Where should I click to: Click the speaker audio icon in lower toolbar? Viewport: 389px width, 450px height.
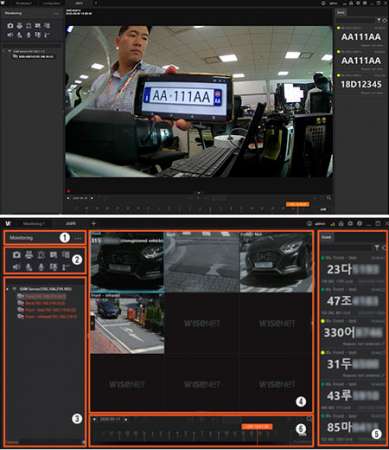click(16, 267)
